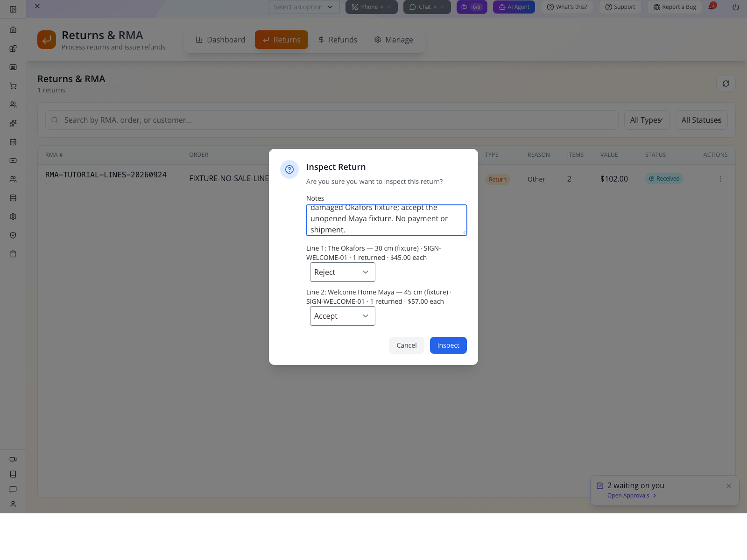Open the All Statuses filter
747x560 pixels.
click(702, 120)
